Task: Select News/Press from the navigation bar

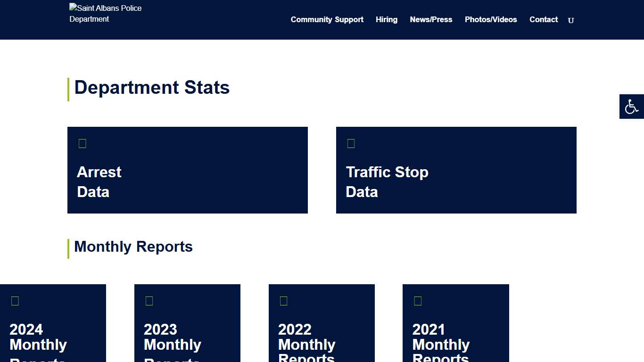Action: tap(431, 20)
